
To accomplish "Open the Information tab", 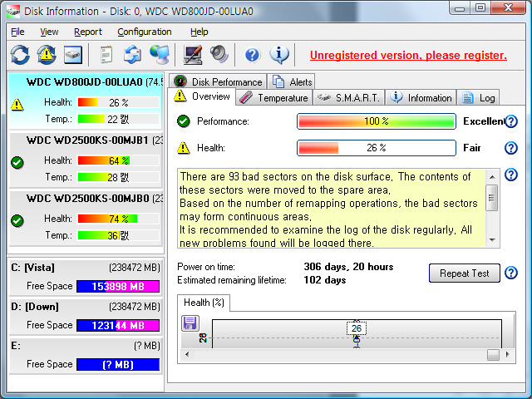I will (421, 98).
